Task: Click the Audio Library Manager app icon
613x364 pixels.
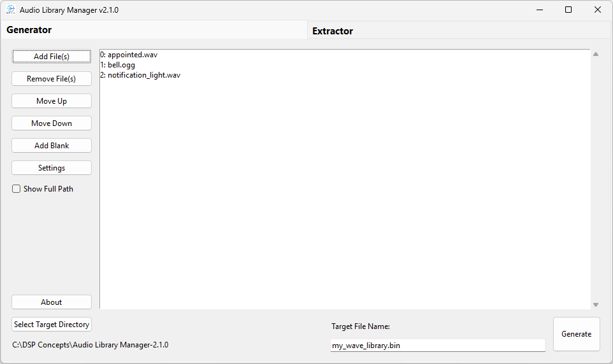Action: pyautogui.click(x=11, y=10)
